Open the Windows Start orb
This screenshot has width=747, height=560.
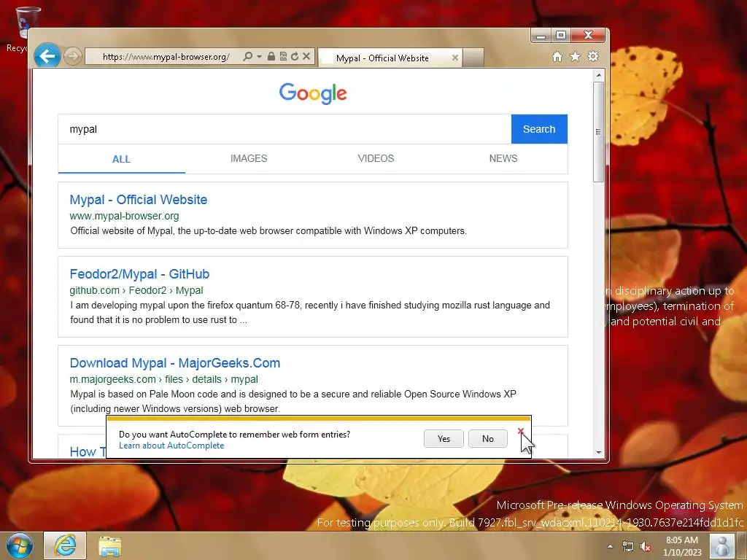(x=19, y=545)
